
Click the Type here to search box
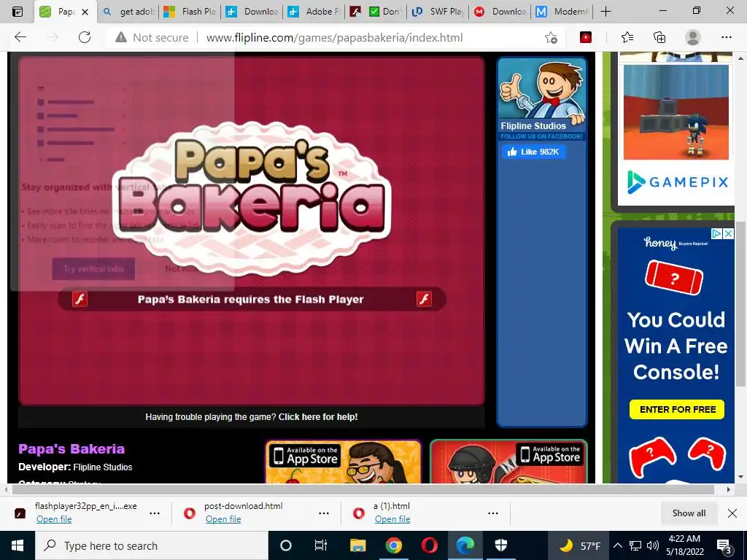pos(152,545)
